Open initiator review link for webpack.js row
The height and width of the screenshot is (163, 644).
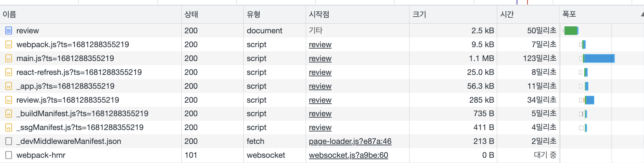point(320,44)
